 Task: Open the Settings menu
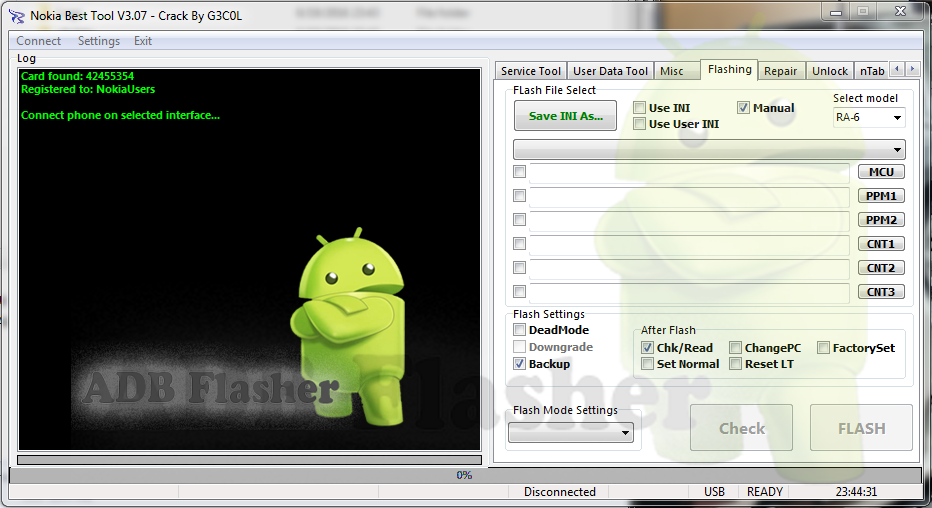pyautogui.click(x=99, y=41)
